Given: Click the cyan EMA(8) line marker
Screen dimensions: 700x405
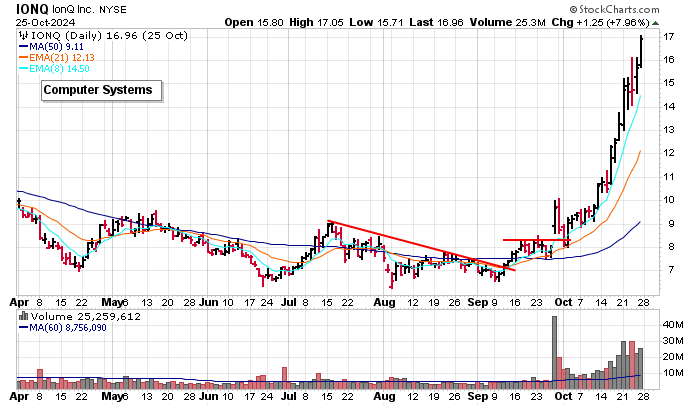Looking at the screenshot, I should click(24, 69).
